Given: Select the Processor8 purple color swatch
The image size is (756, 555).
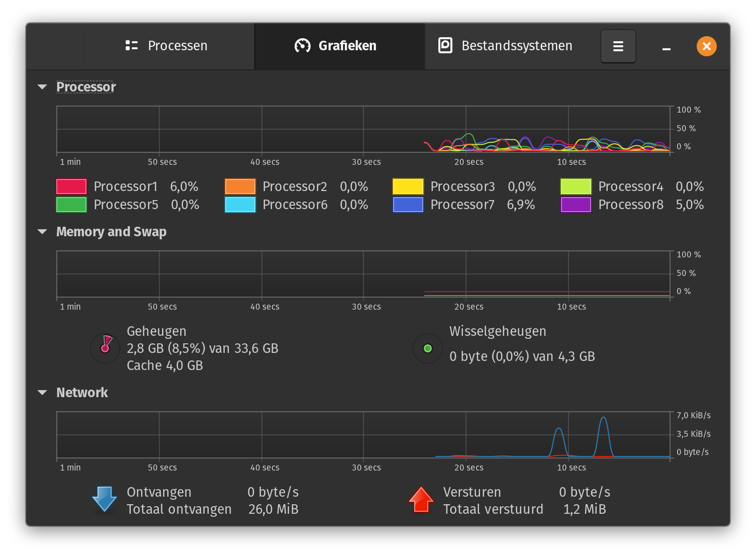Looking at the screenshot, I should (x=576, y=205).
